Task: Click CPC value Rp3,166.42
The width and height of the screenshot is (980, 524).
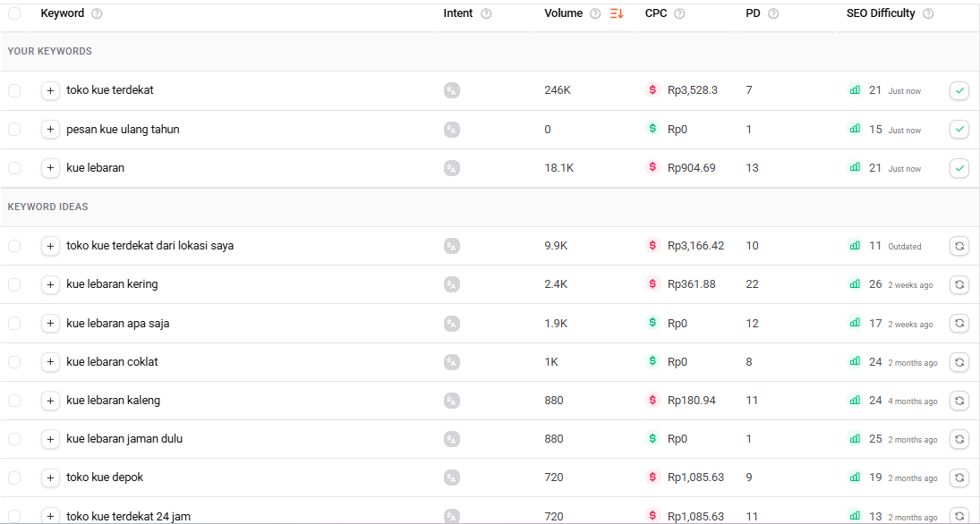Action: point(695,245)
